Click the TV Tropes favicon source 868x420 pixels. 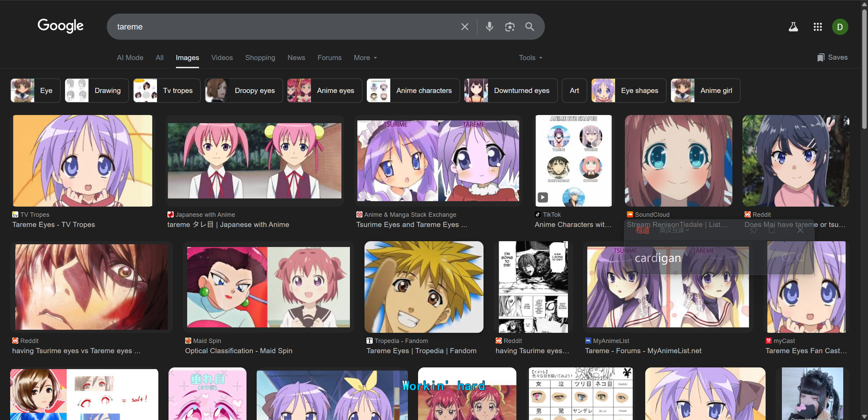(15, 214)
